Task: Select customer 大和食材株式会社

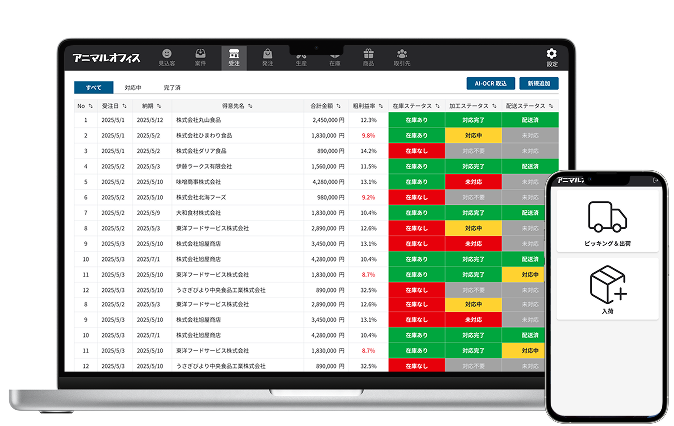Action: 198,213
